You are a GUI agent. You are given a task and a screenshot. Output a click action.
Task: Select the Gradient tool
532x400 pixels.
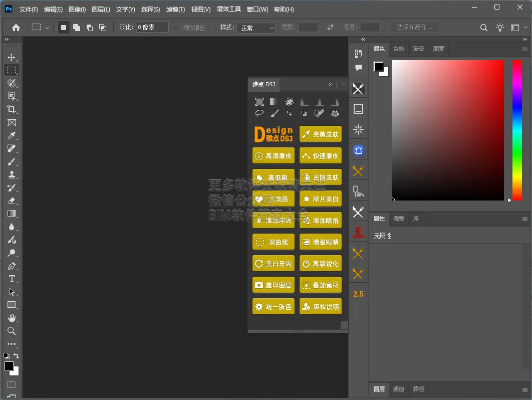click(12, 214)
